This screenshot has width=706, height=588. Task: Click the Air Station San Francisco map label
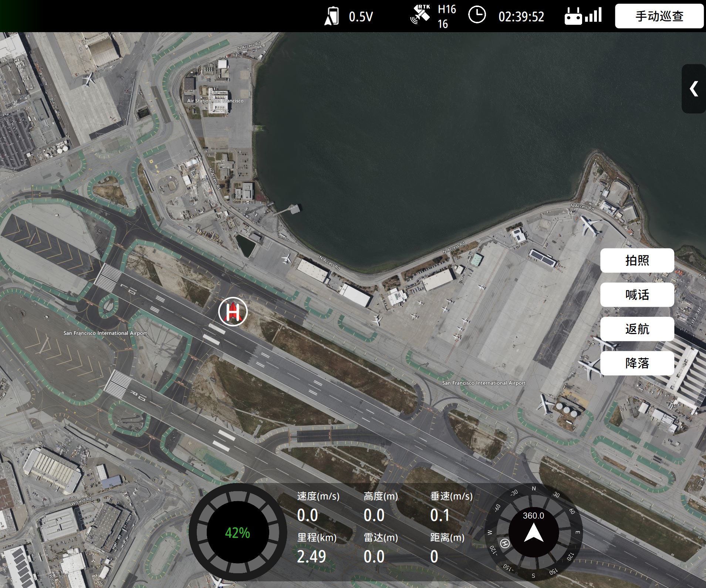pos(215,101)
